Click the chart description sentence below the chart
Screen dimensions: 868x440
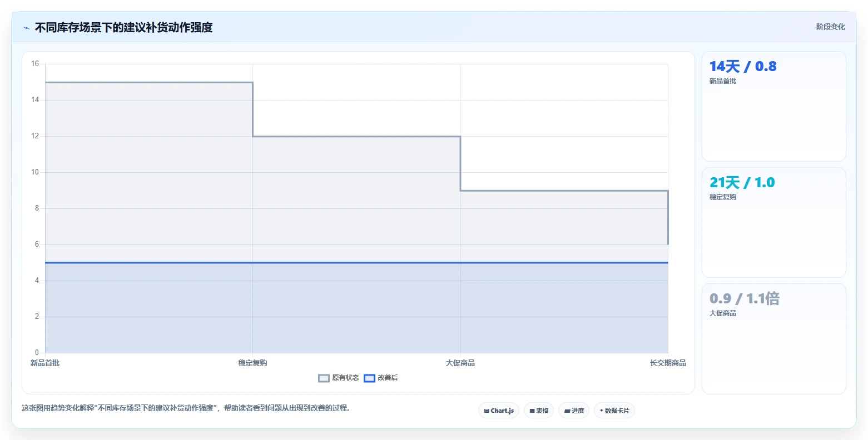(x=186, y=408)
